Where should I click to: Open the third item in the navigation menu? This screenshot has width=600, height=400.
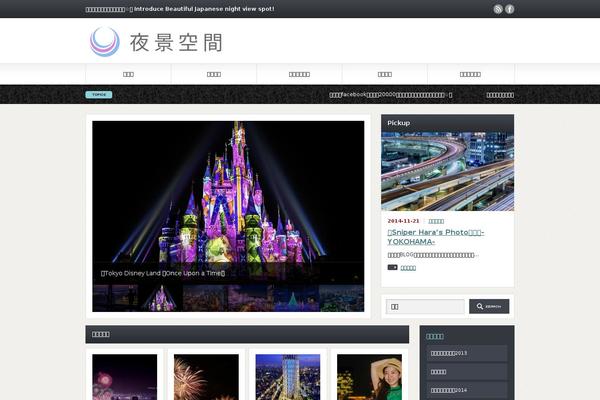click(x=299, y=74)
